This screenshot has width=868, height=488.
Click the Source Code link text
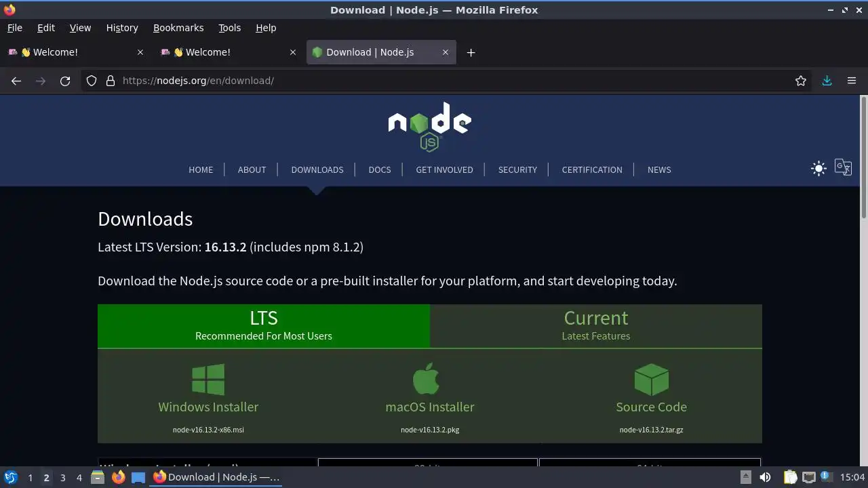tap(652, 407)
